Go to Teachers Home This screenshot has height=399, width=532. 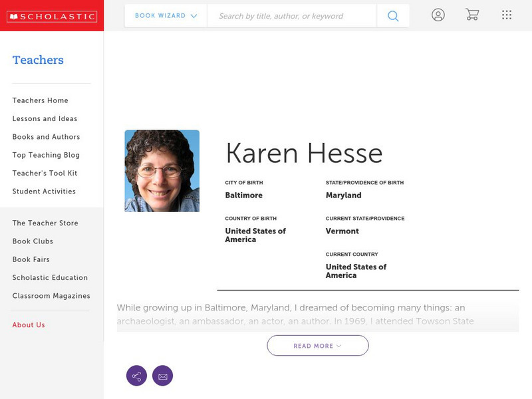coord(40,100)
